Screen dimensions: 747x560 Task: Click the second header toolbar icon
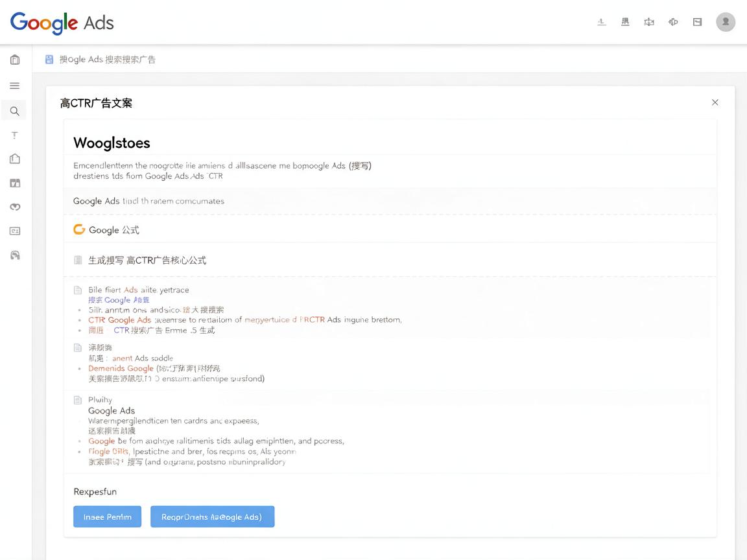tap(625, 22)
